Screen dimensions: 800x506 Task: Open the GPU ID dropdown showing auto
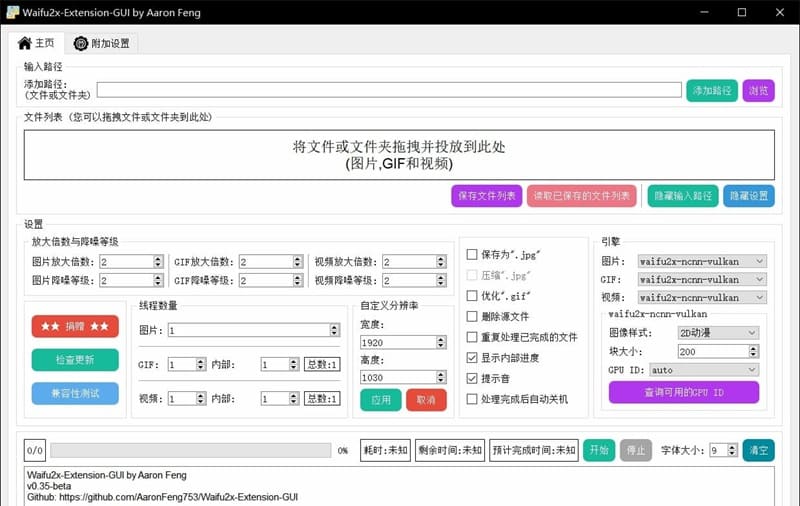pos(704,370)
